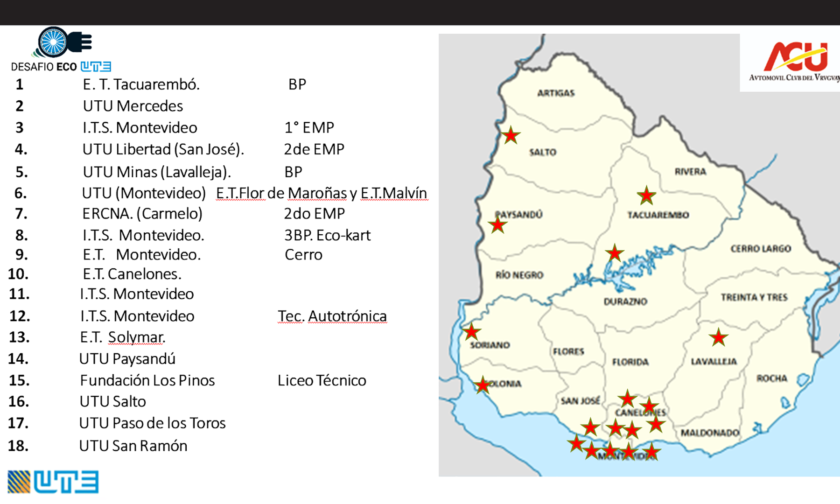The width and height of the screenshot is (840, 504).
Task: Click the red star in Colonia department
Action: pyautogui.click(x=482, y=385)
